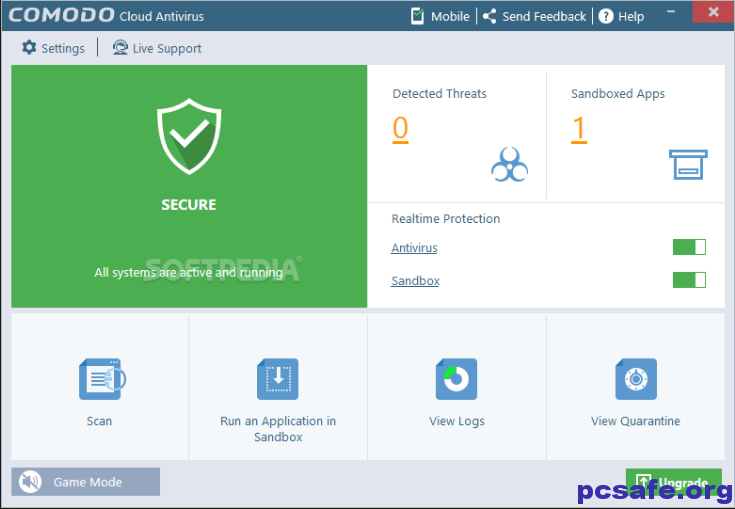Click the Sandboxed Apps box icon

point(687,164)
